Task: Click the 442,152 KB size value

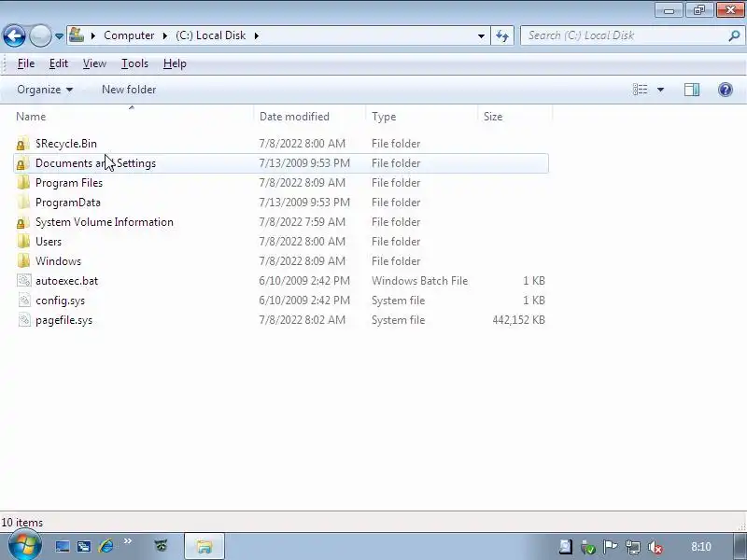Action: [x=519, y=320]
